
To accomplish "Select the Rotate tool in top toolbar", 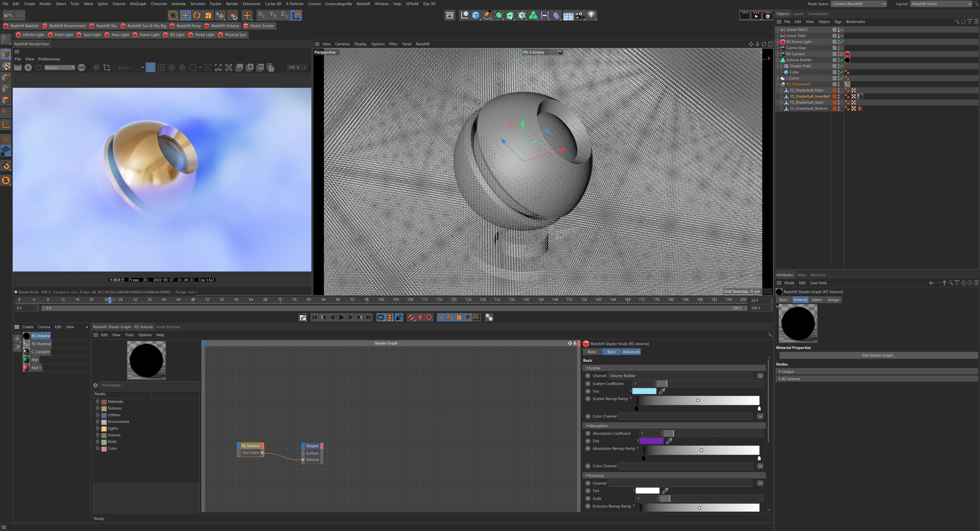I will (197, 15).
